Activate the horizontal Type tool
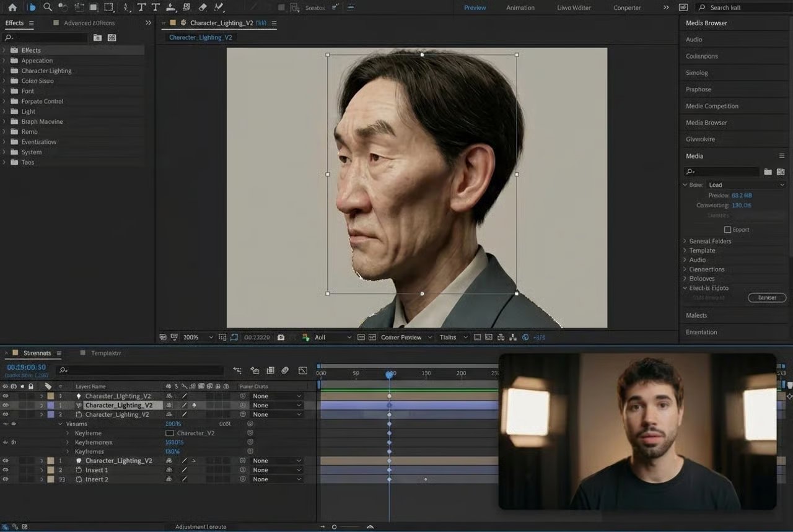This screenshot has width=793, height=532. 141,7
